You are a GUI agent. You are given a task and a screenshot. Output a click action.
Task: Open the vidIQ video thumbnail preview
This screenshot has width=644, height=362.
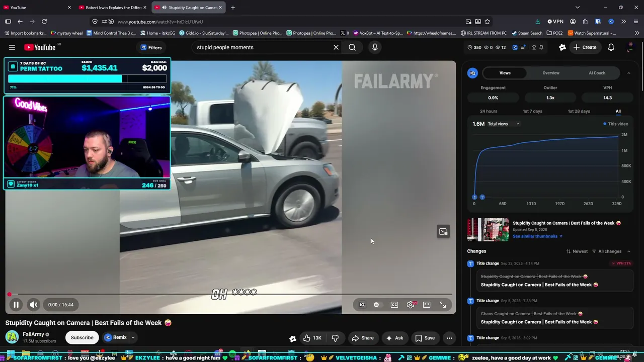point(488,230)
